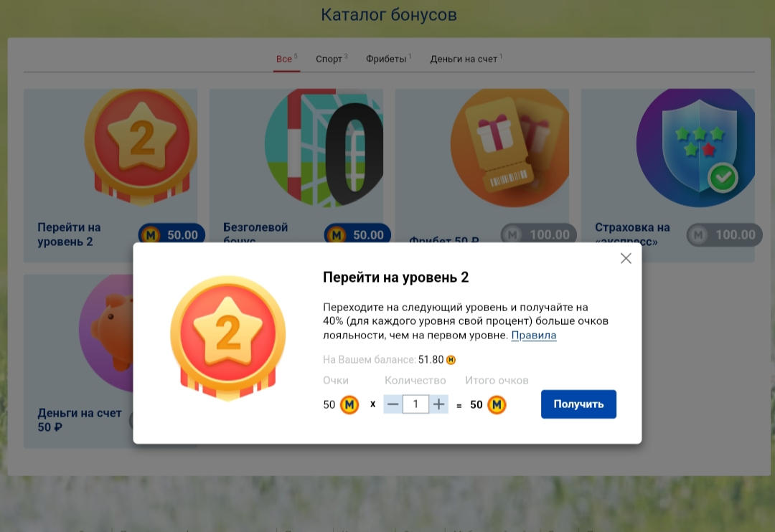Click the level 2 star medal card icon
The image size is (775, 532).
[x=141, y=143]
